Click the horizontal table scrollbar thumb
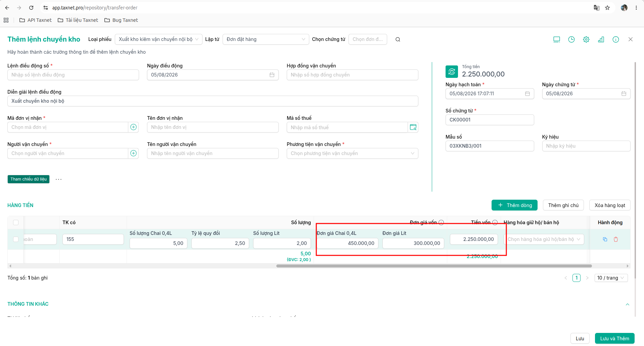This screenshot has height=346, width=644. (434, 266)
